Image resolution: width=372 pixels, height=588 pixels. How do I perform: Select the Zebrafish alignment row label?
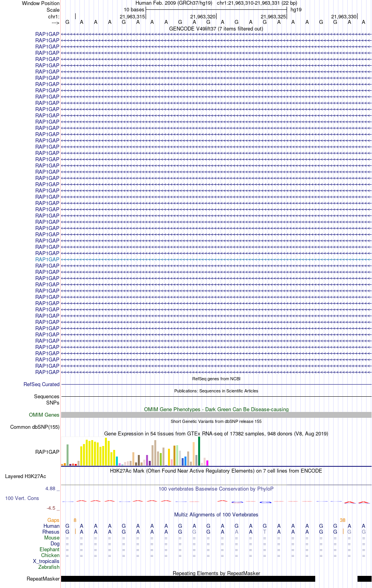49,567
